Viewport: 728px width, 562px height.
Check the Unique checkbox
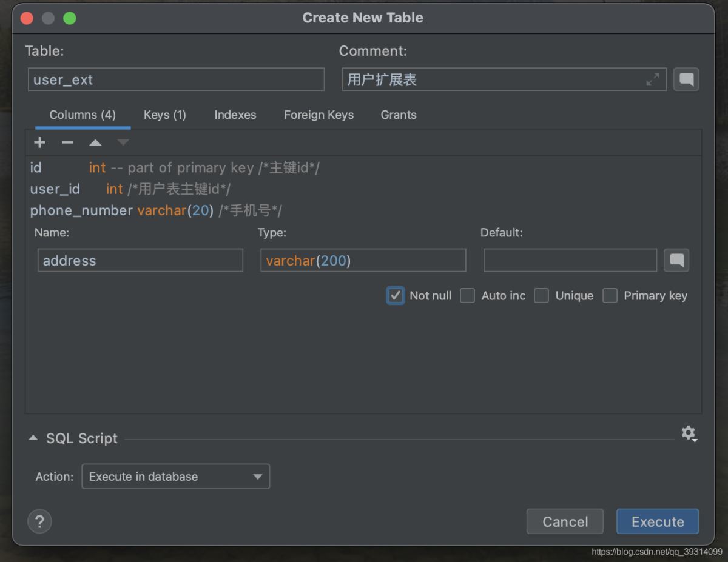(x=541, y=296)
